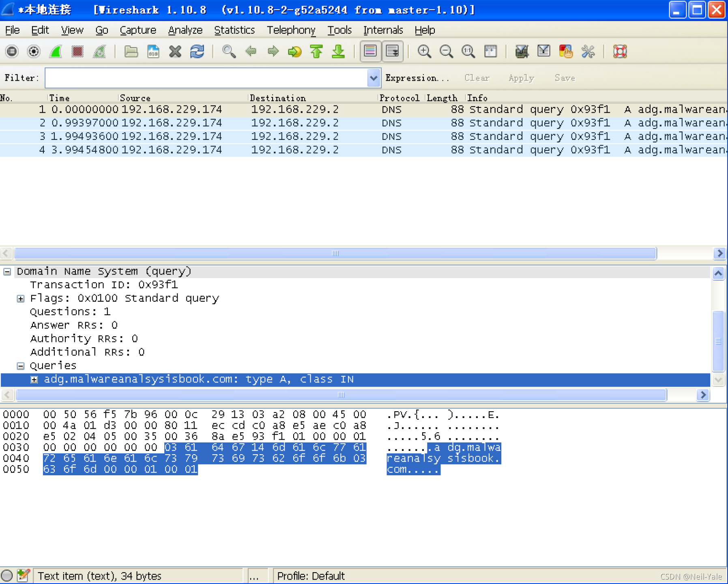
Task: Click details pane vertical scrollbar thumb
Action: tap(718, 341)
